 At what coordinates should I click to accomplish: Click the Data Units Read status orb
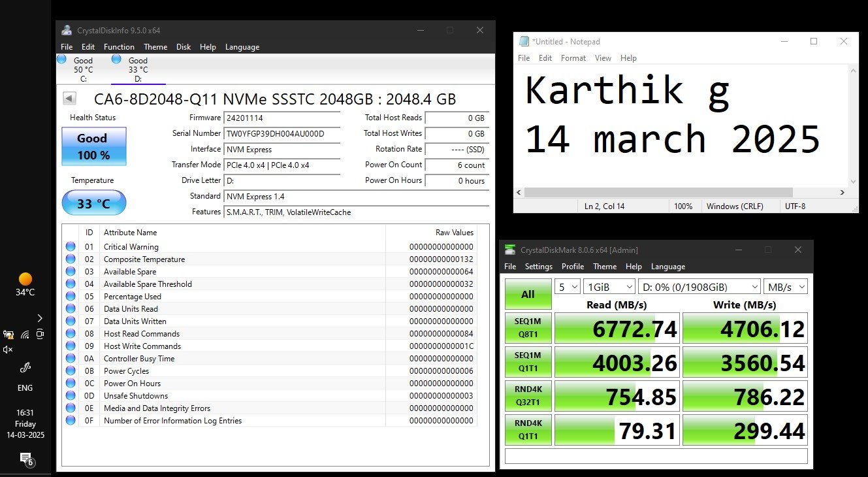71,309
